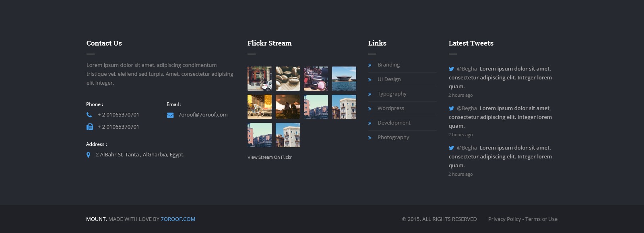
Task: Click the phone handset icon
Action: click(89, 115)
